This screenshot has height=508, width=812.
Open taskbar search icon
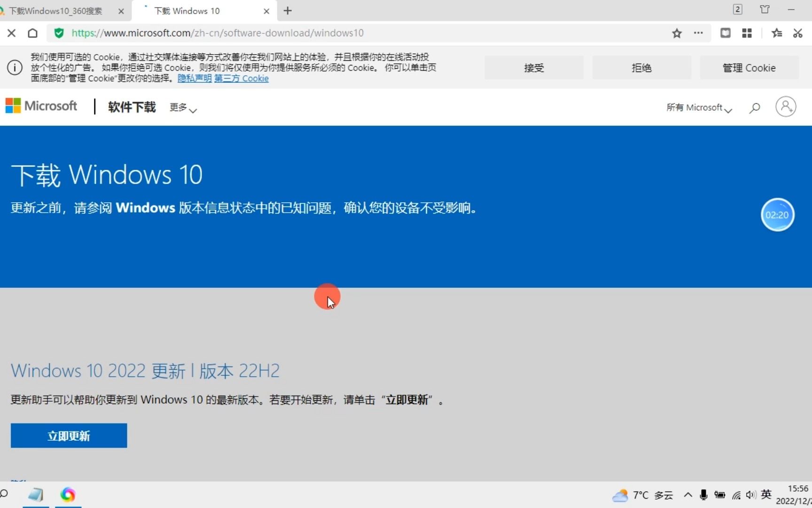click(4, 494)
